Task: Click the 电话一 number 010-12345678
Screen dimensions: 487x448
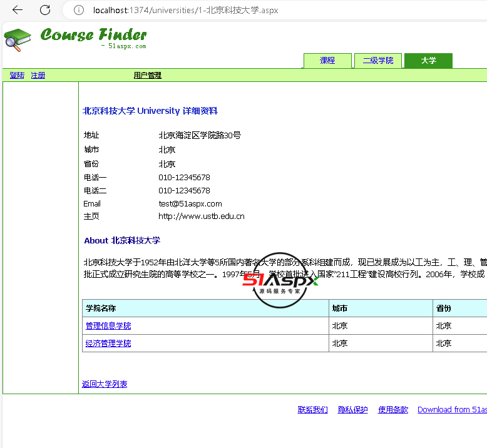Action: [x=184, y=177]
